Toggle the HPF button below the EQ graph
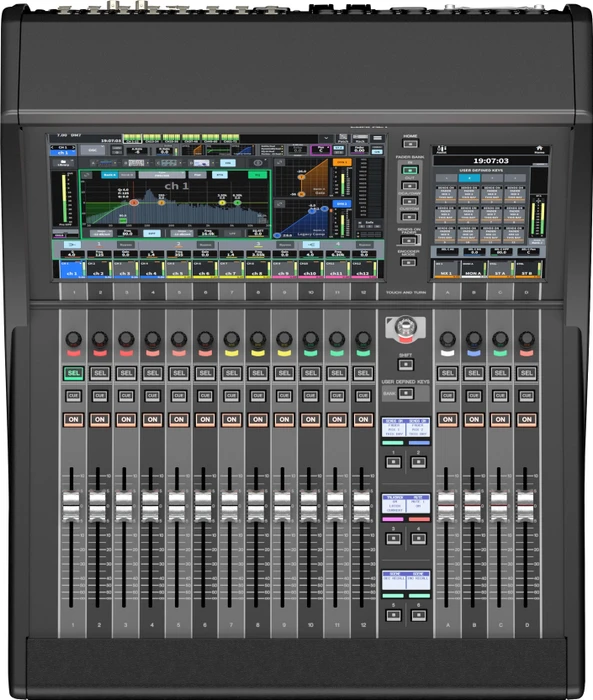This screenshot has height=700, width=593. [x=151, y=233]
